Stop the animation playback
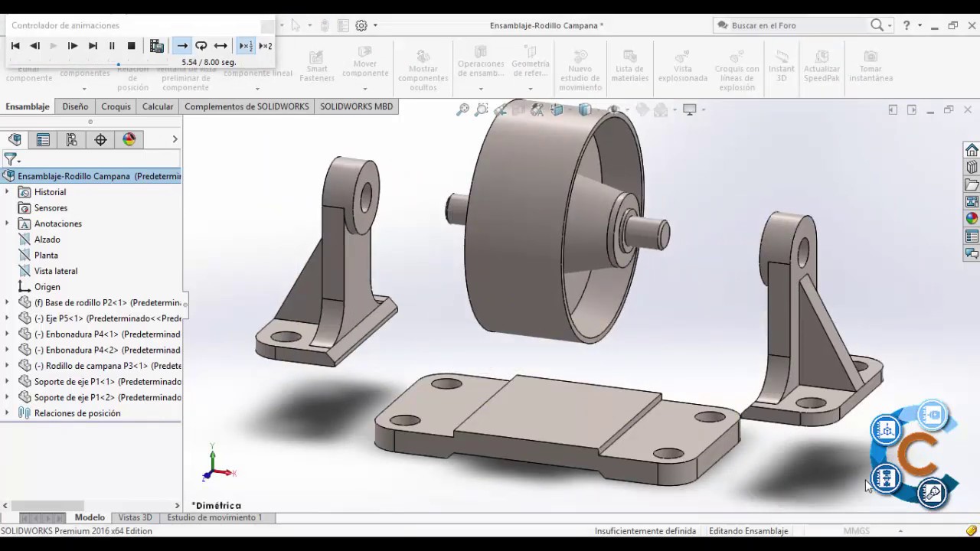Image resolution: width=980 pixels, height=551 pixels. 131,46
